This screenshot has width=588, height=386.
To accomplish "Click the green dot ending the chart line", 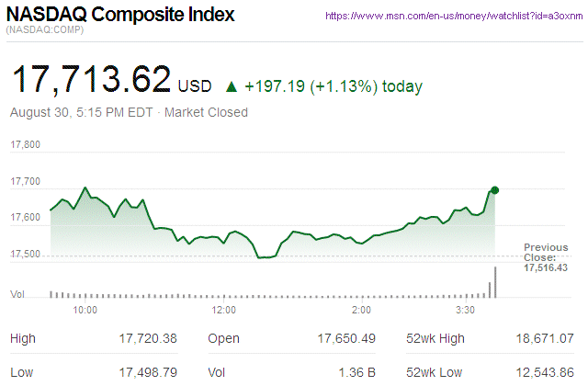I will 495,190.
